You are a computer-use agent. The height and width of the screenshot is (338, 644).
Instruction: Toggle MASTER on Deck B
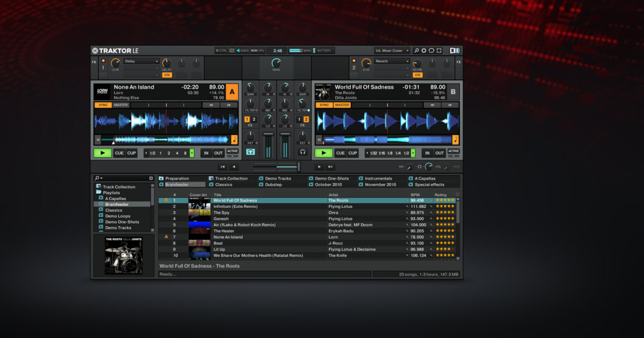pyautogui.click(x=342, y=105)
